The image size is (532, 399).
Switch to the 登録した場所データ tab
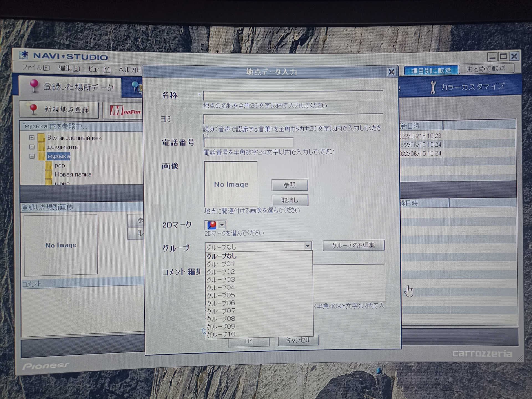tap(70, 87)
